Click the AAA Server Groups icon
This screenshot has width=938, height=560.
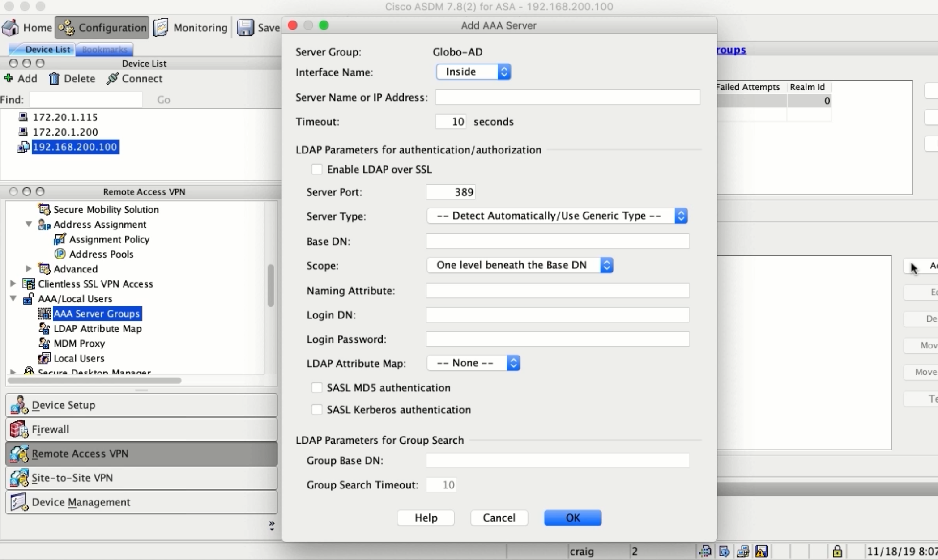44,314
